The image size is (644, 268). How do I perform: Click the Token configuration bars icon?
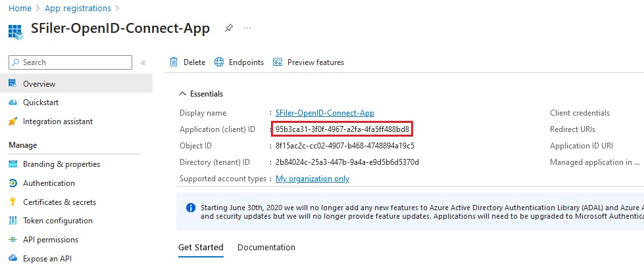[12, 221]
